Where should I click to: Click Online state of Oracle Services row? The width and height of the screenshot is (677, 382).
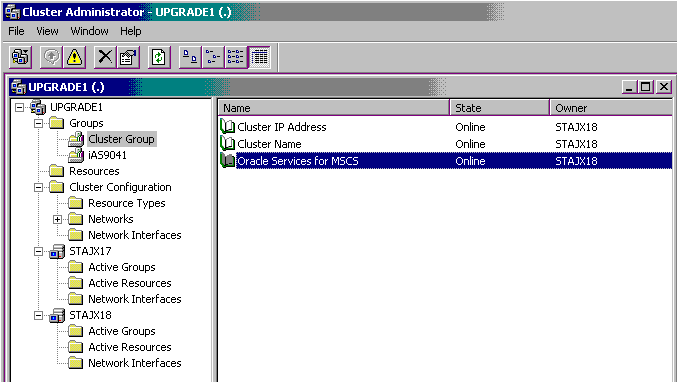(x=470, y=161)
